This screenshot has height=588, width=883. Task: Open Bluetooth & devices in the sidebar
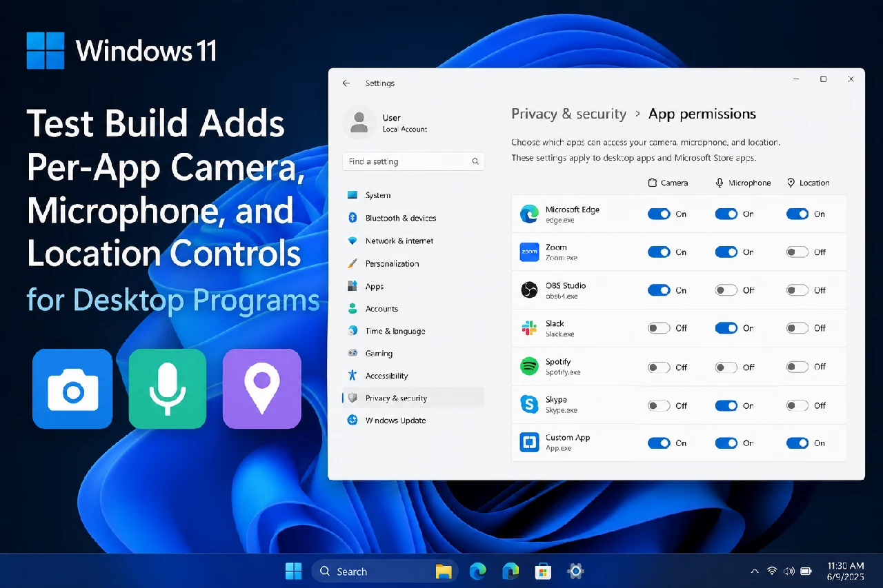(413, 218)
